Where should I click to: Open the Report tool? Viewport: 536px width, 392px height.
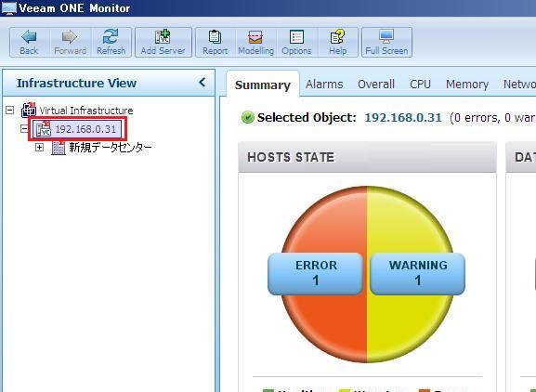[x=215, y=43]
